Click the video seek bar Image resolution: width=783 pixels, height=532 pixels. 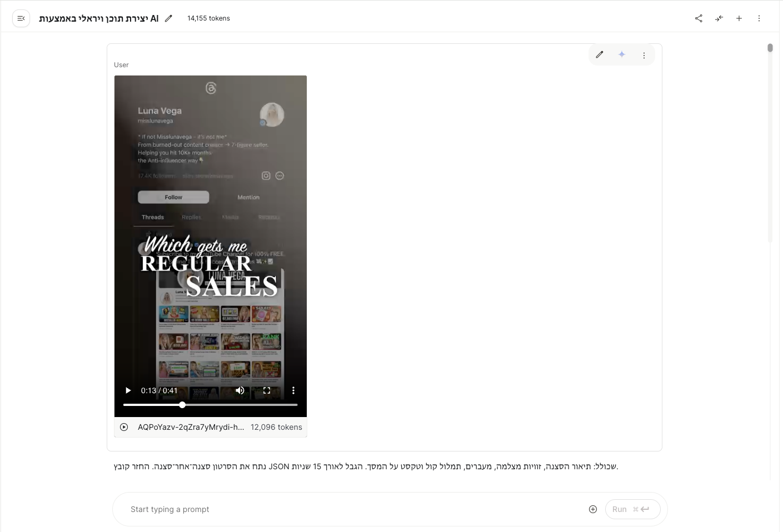tap(210, 405)
